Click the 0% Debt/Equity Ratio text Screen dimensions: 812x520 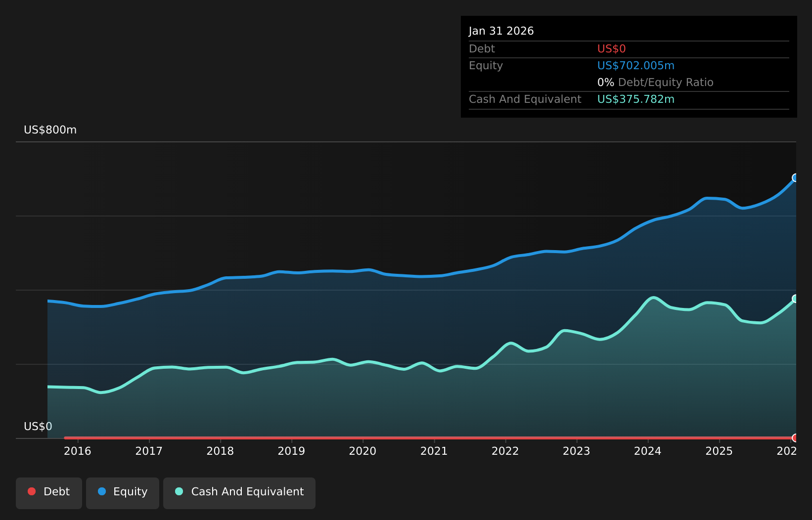(x=655, y=83)
